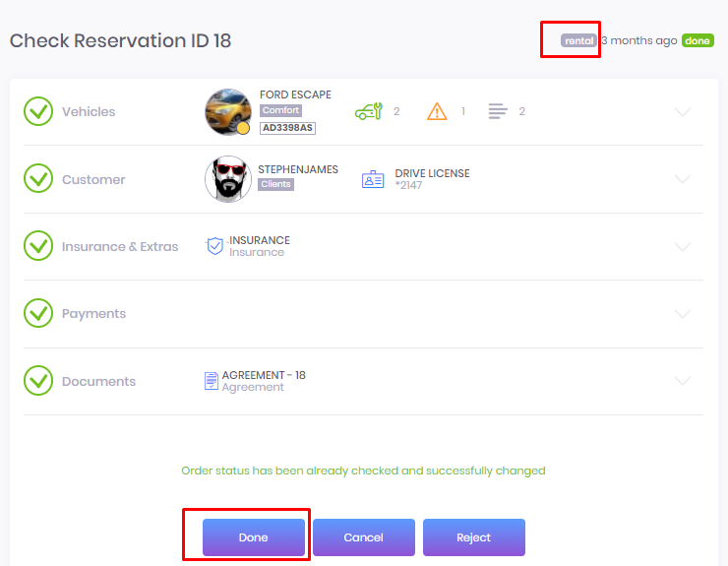Click the Cancel button

click(364, 537)
